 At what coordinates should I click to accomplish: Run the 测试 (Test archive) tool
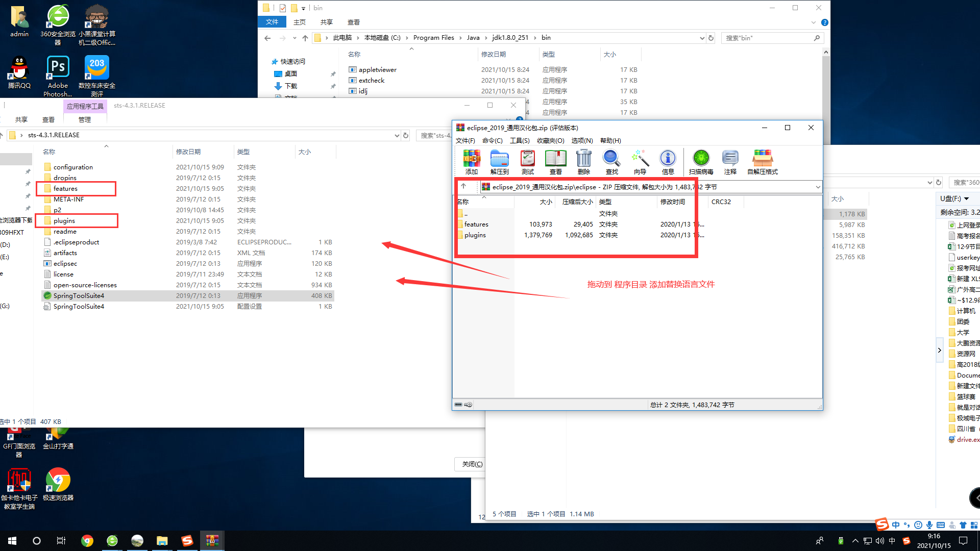(x=527, y=161)
